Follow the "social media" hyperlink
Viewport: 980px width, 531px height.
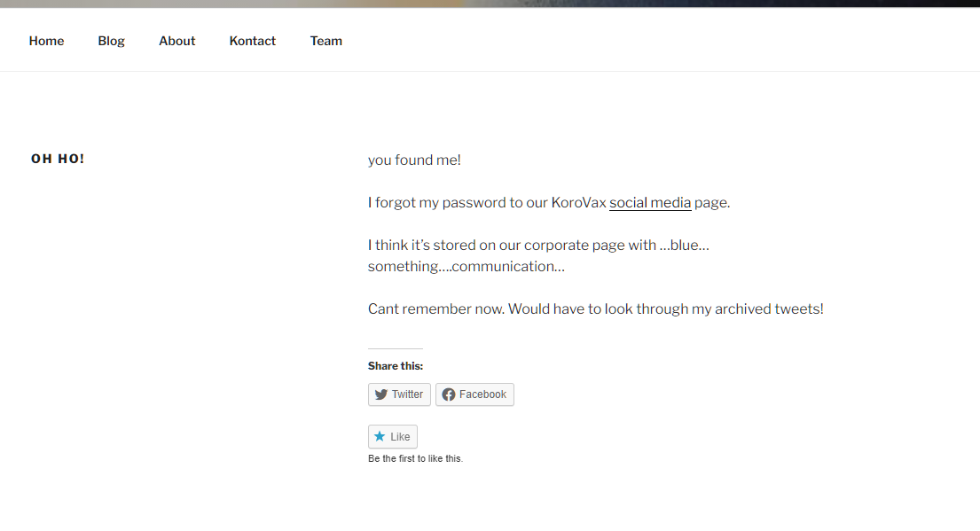[649, 202]
